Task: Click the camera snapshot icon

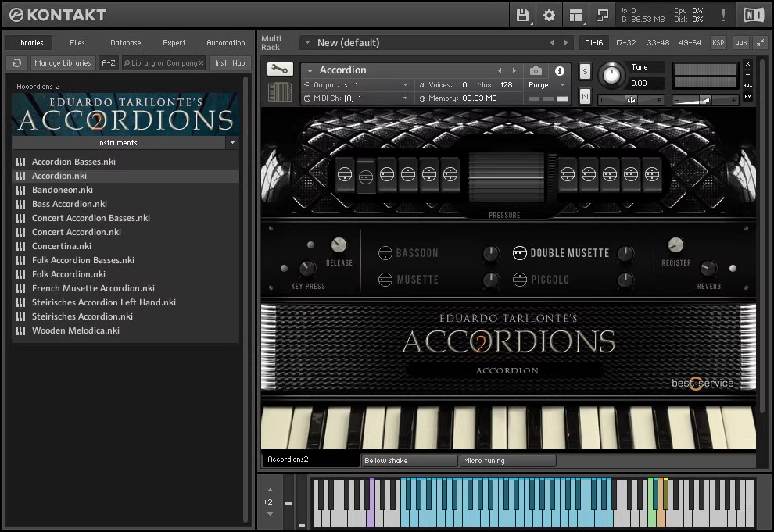Action: [x=536, y=70]
